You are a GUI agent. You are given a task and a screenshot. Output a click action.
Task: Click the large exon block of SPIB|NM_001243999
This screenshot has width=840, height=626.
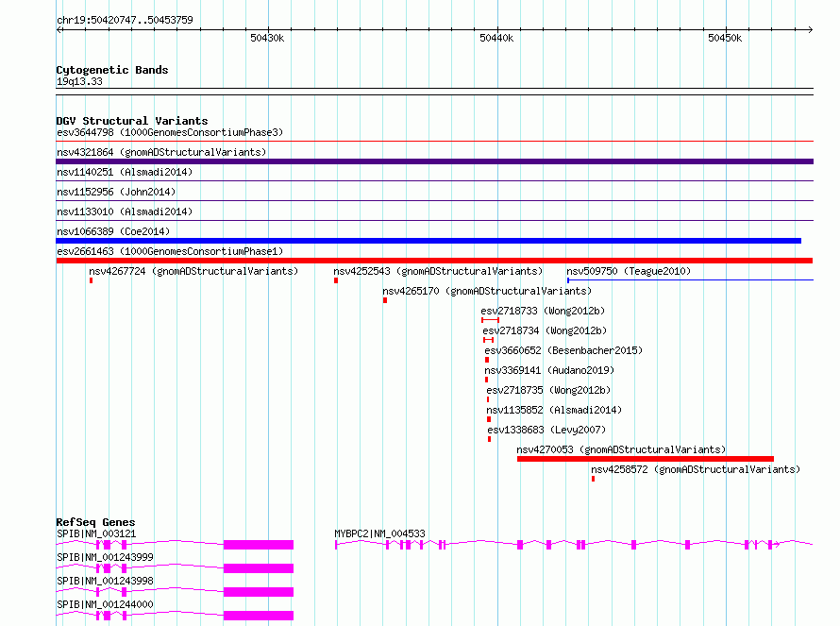click(x=259, y=568)
